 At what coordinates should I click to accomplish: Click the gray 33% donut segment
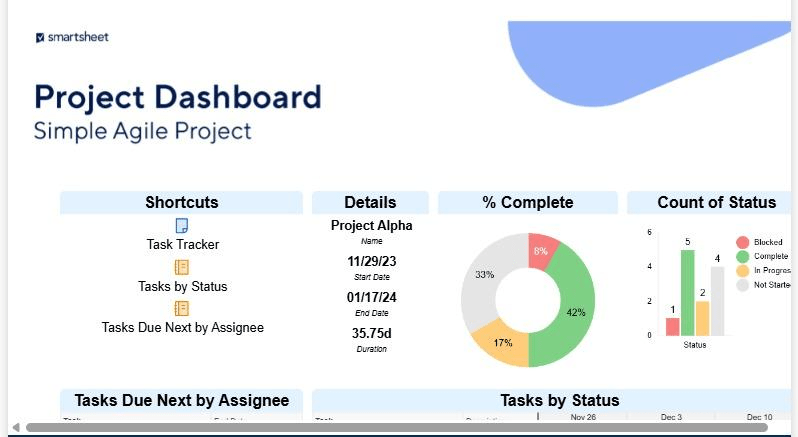pyautogui.click(x=483, y=277)
